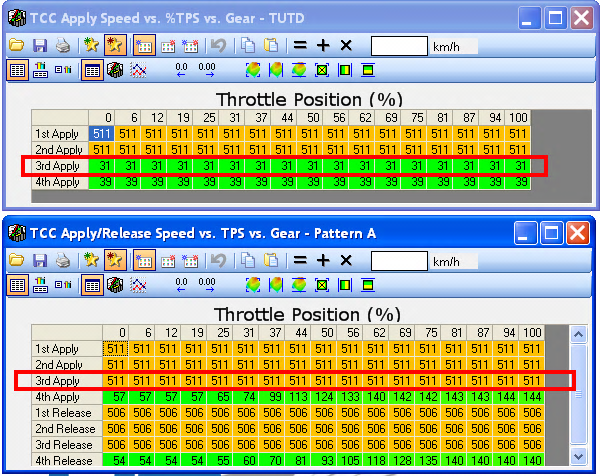
Task: Click the open folder icon in TUTD window
Action: (16, 46)
